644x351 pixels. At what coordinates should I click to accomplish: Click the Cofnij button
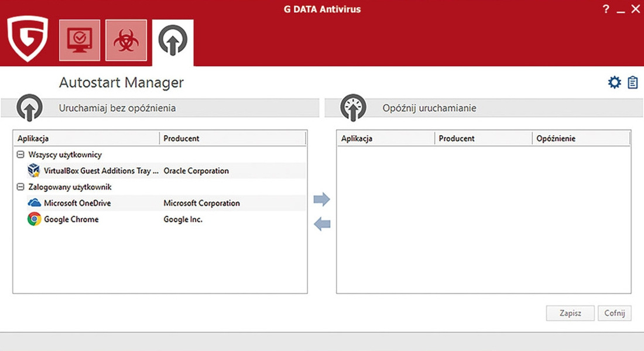click(x=614, y=313)
